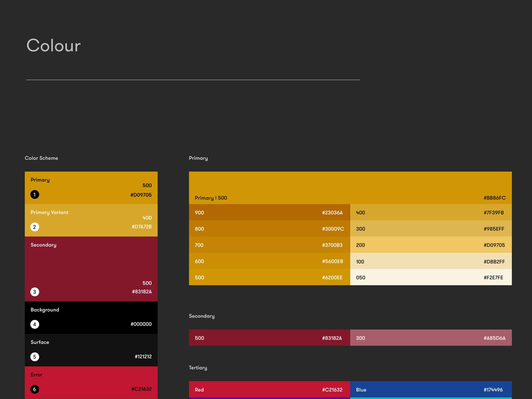Click the number 4 badge on Background
Image resolution: width=532 pixels, height=399 pixels.
[35, 325]
